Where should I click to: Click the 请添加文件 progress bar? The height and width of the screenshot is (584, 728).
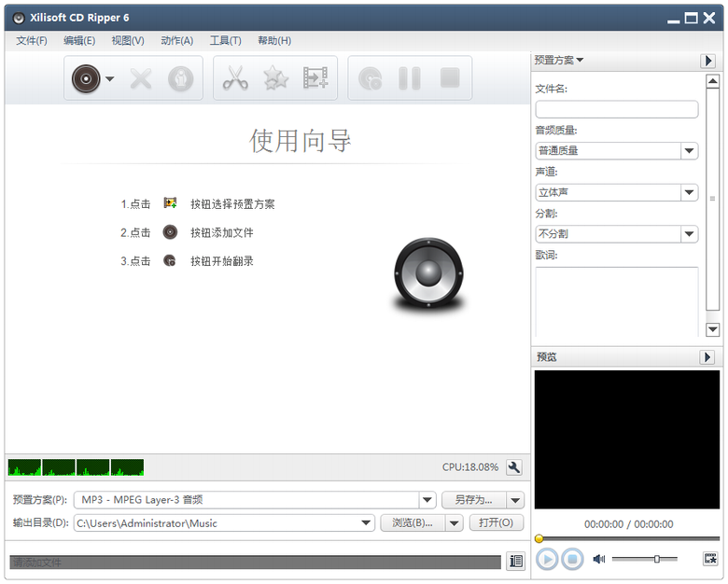click(255, 563)
